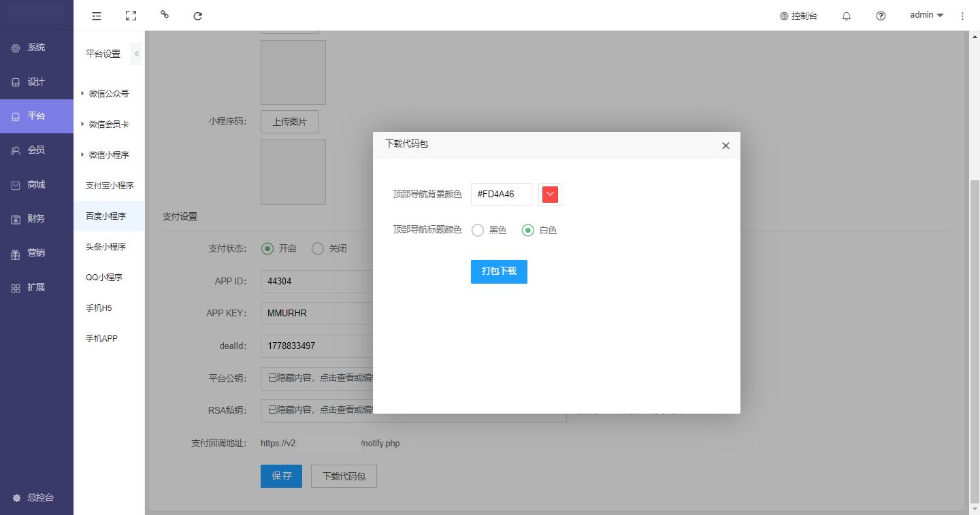Click the refresh page icon

click(198, 16)
